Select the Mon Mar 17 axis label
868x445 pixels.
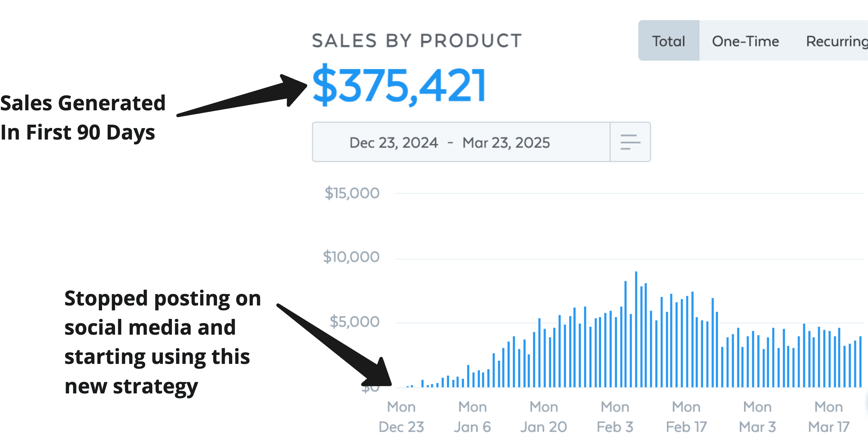point(829,417)
